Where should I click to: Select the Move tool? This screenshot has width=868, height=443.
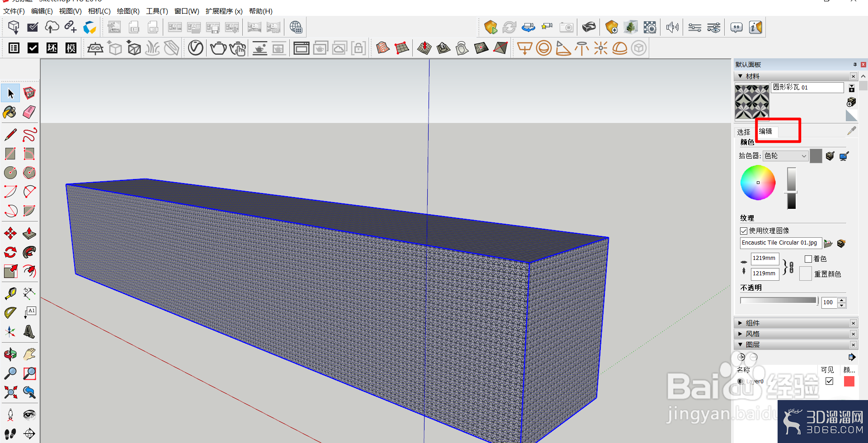(x=10, y=233)
